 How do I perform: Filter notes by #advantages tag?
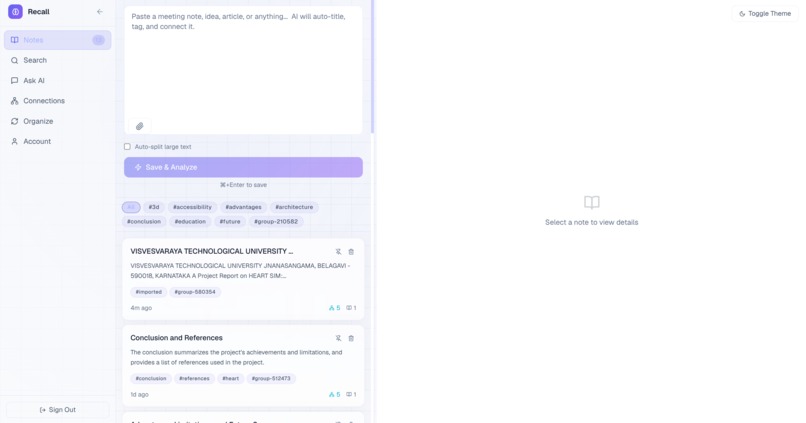243,207
